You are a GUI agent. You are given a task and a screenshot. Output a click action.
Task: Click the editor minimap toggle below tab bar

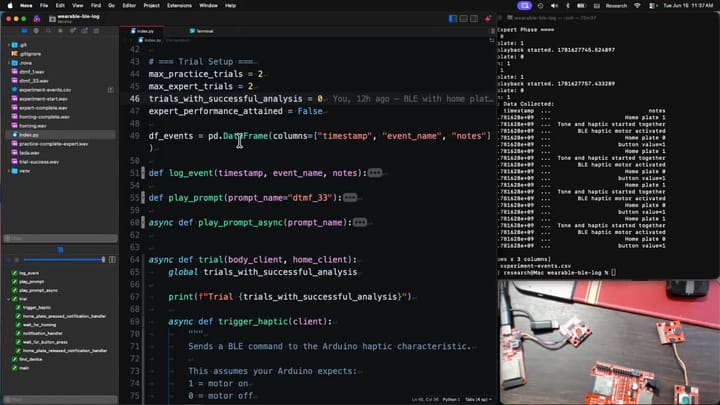[x=492, y=40]
